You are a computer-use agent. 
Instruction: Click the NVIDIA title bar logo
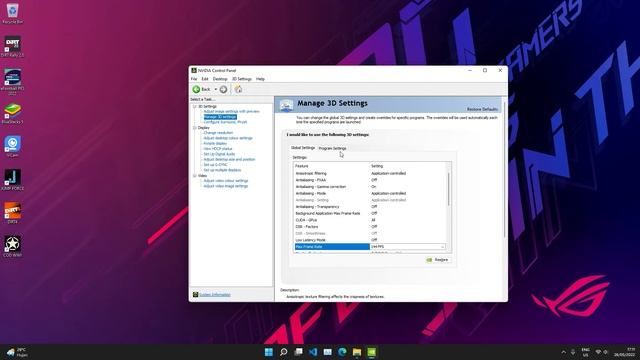coord(194,70)
